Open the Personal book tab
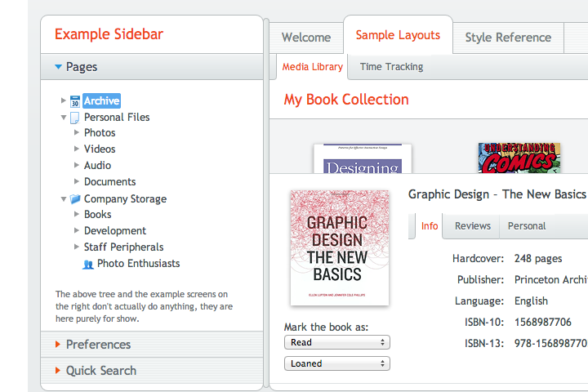The width and height of the screenshot is (588, 392). coord(527,226)
